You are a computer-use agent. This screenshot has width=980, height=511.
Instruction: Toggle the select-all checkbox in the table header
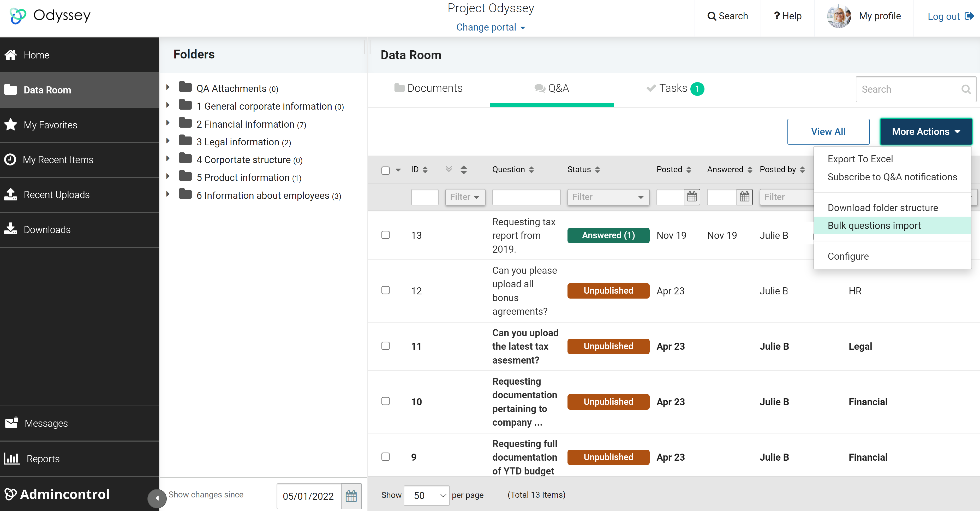385,170
